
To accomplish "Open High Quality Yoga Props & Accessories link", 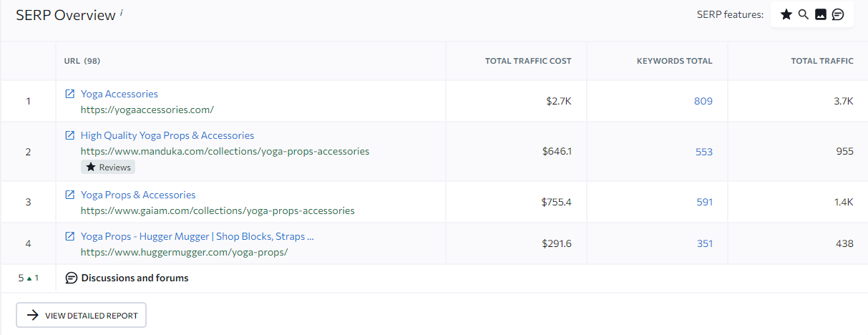I will (x=167, y=135).
